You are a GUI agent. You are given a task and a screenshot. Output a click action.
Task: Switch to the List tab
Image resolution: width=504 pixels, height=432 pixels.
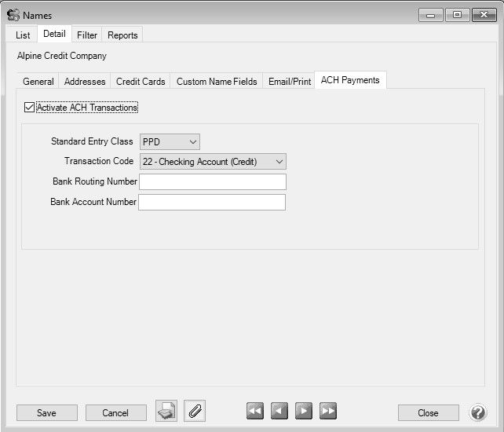coord(23,35)
